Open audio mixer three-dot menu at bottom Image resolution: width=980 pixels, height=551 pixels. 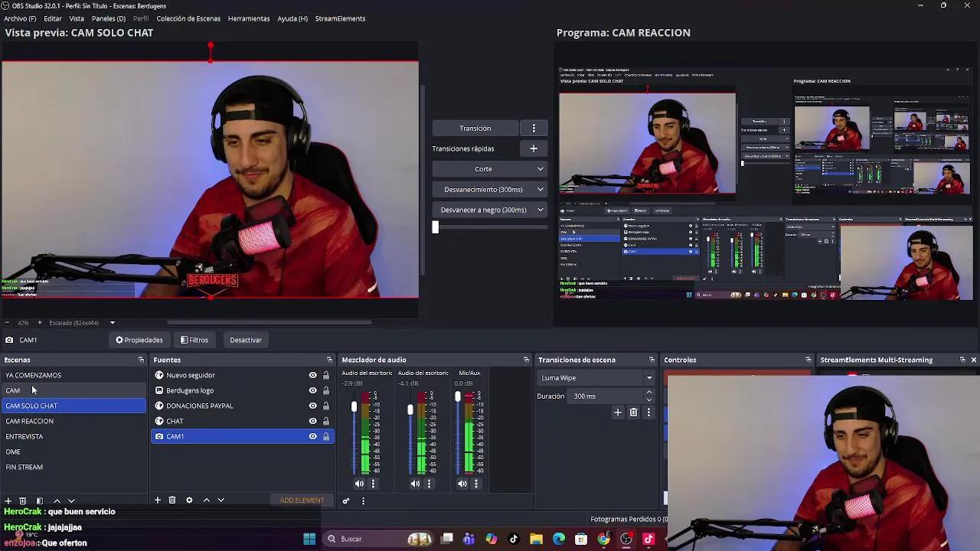click(x=363, y=500)
